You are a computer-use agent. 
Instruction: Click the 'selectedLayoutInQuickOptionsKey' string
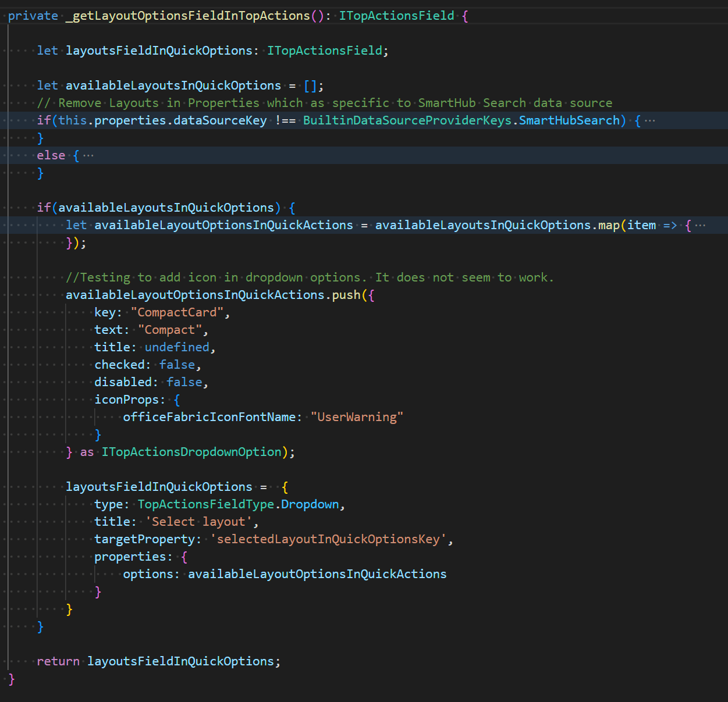(x=328, y=539)
